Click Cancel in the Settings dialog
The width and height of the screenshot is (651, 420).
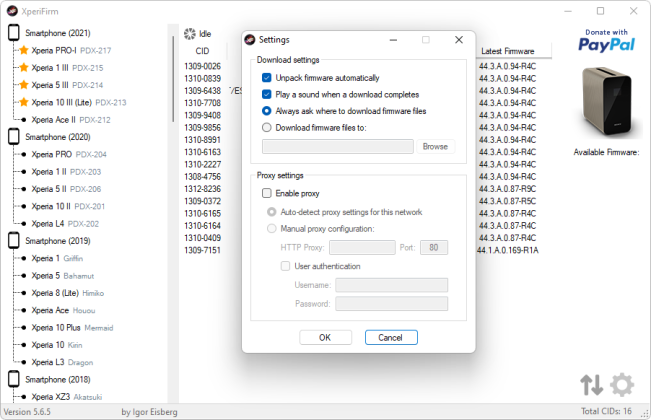391,337
